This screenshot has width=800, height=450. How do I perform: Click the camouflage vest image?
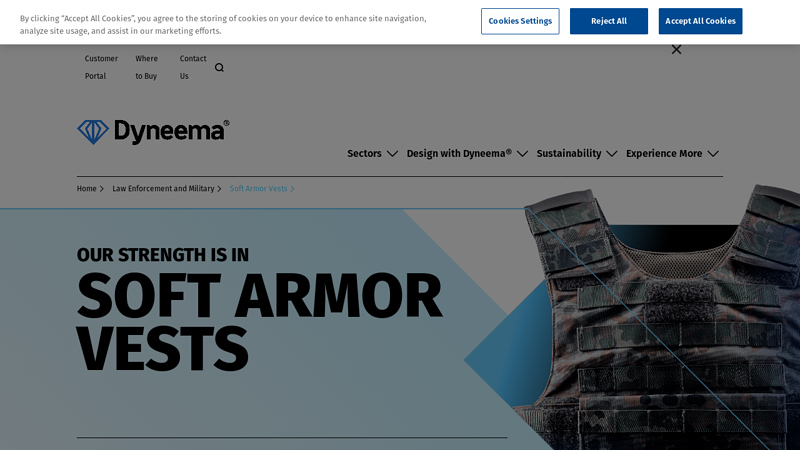point(658,319)
